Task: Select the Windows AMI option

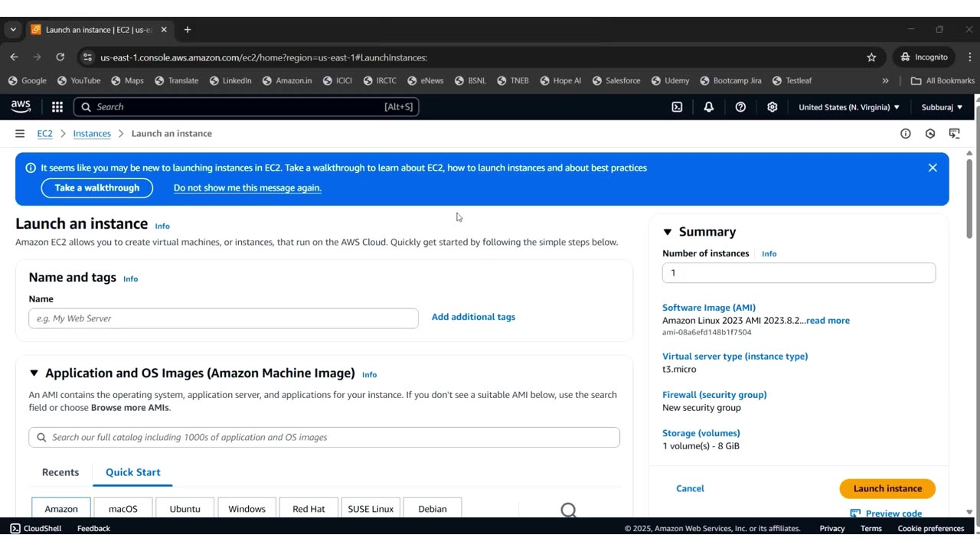Action: (x=247, y=508)
